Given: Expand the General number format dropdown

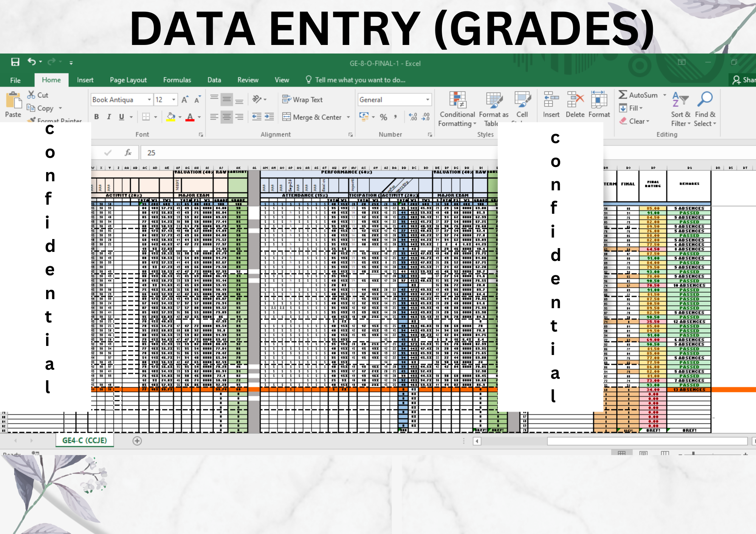Looking at the screenshot, I should coord(428,100).
